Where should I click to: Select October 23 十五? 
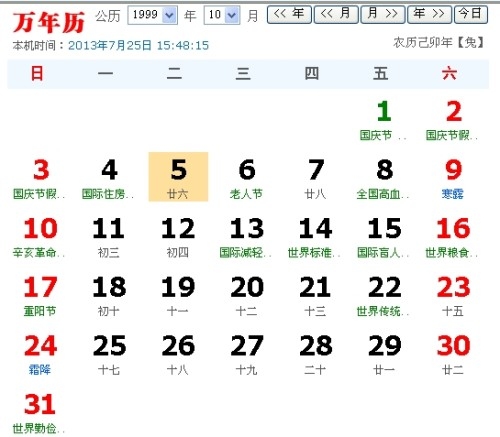pyautogui.click(x=453, y=296)
